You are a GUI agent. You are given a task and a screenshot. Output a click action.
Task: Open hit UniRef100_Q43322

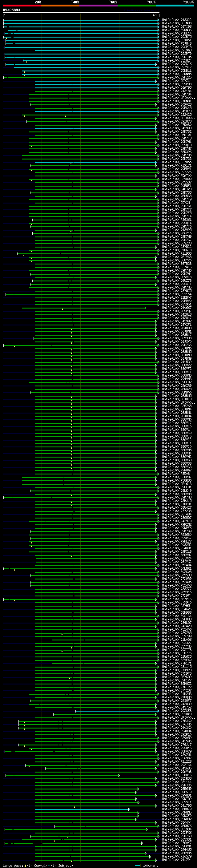[176, 20]
